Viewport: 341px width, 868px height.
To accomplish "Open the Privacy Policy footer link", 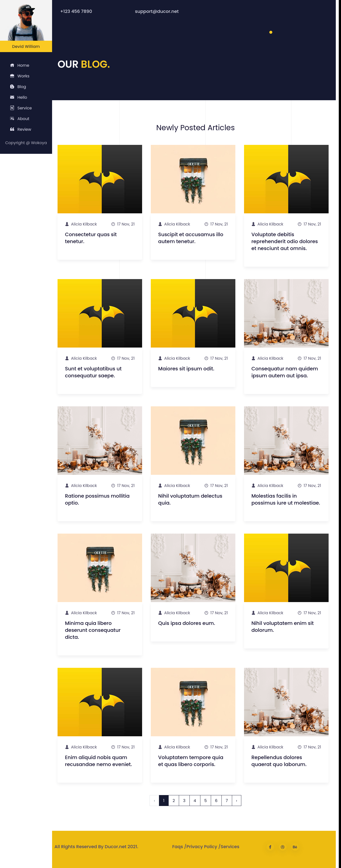I will tap(201, 846).
